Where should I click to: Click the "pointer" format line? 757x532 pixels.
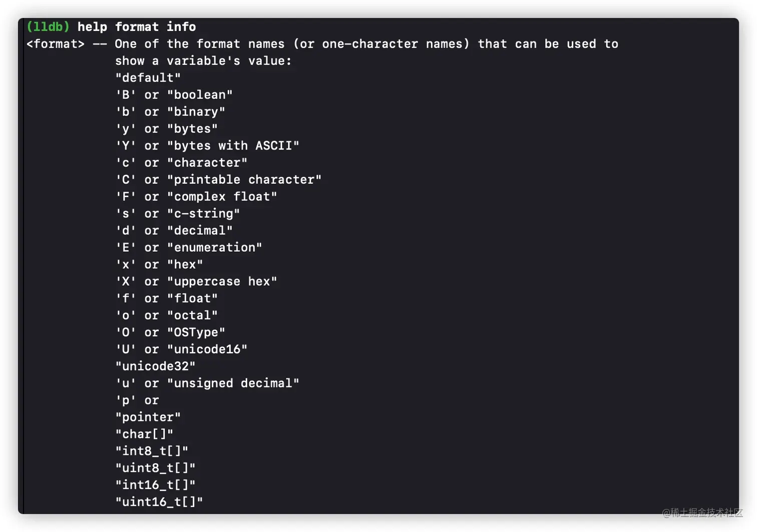tap(148, 417)
